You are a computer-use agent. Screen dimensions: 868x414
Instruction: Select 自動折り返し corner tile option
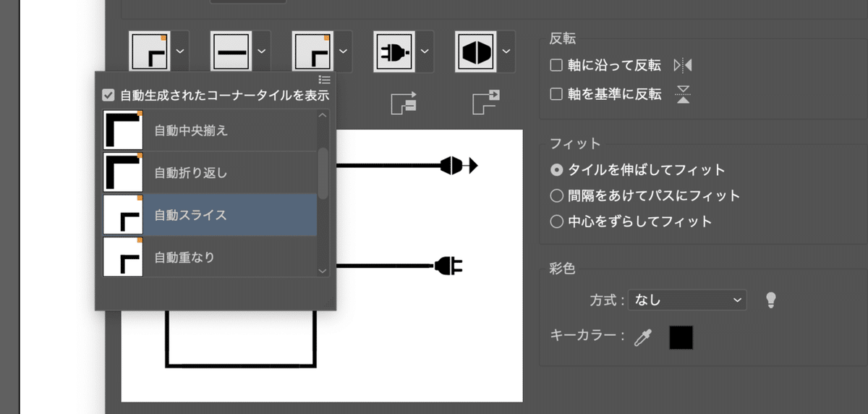210,172
